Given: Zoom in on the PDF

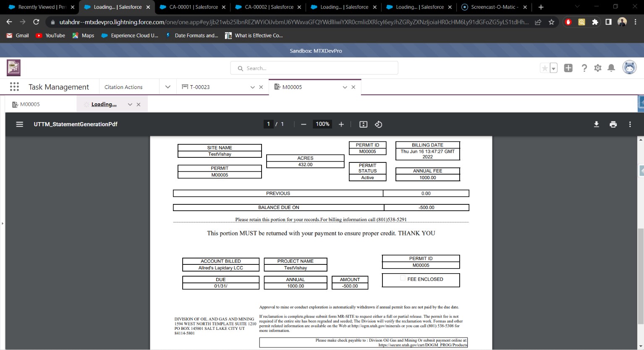Looking at the screenshot, I should tap(341, 124).
